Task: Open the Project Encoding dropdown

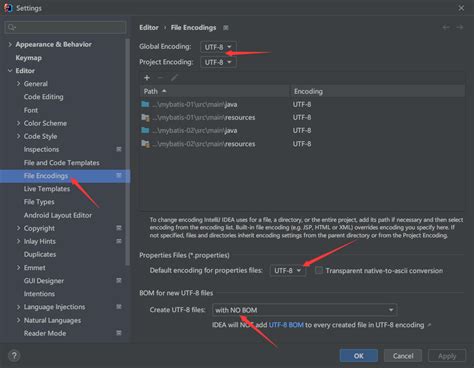Action: click(218, 62)
